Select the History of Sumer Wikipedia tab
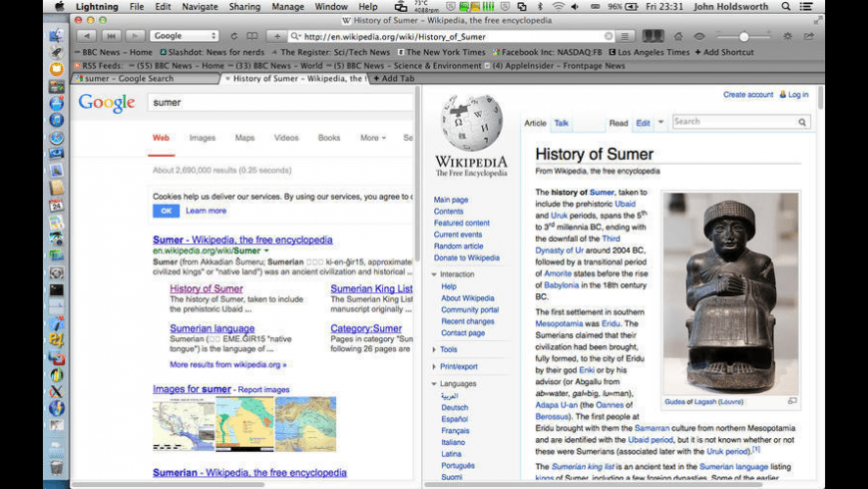This screenshot has height=489, width=868. (293, 79)
